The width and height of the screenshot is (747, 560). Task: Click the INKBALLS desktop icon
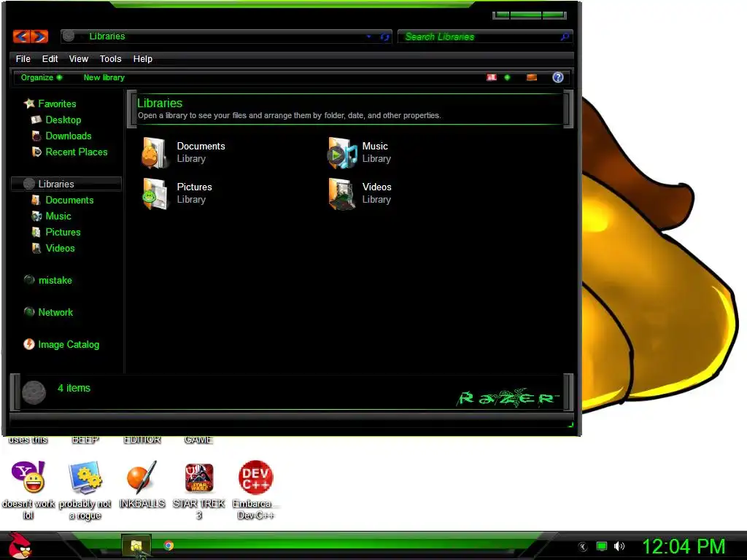[142, 477]
